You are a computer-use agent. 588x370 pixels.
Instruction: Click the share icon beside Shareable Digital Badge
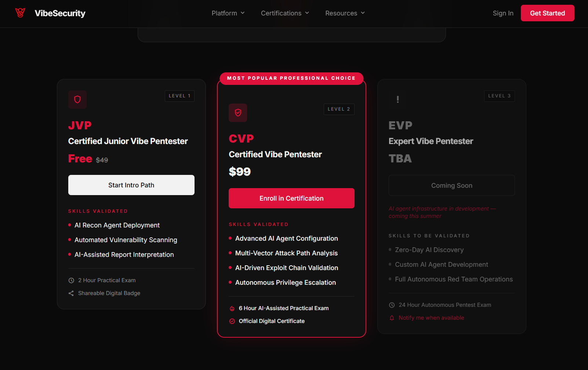[71, 293]
